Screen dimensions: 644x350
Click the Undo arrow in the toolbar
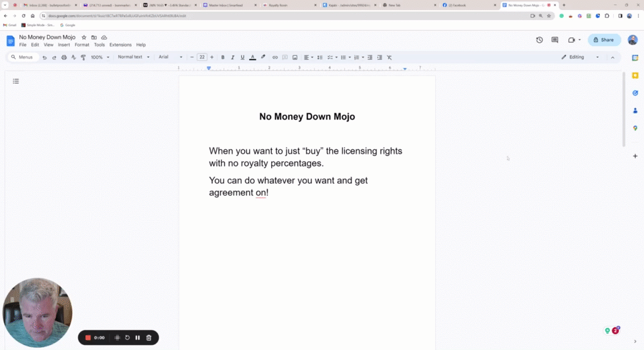pos(45,57)
